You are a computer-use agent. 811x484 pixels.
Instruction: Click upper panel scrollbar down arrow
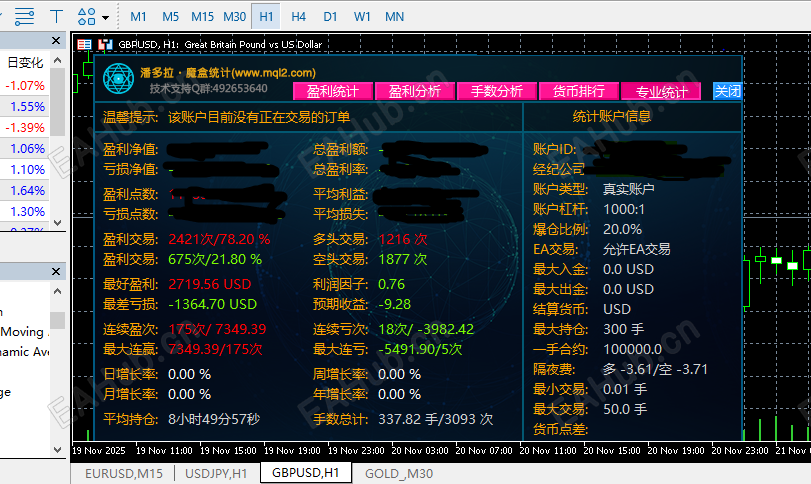click(x=57, y=223)
